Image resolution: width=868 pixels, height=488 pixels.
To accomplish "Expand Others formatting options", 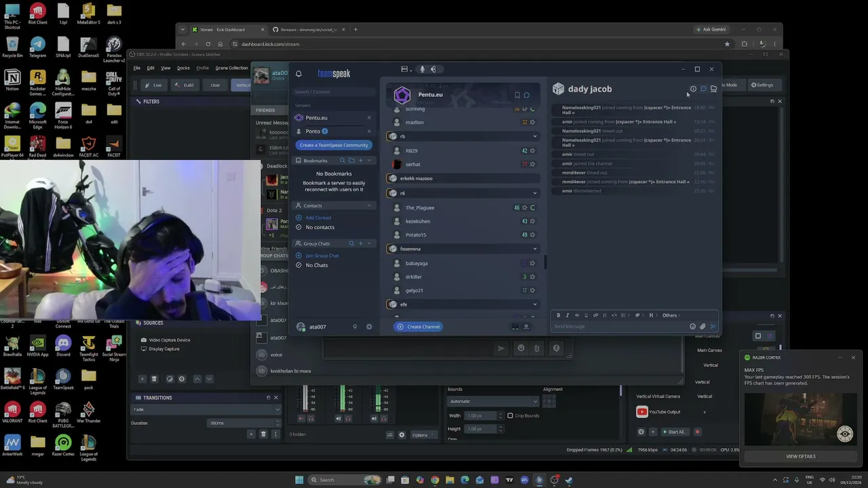I will coord(672,315).
